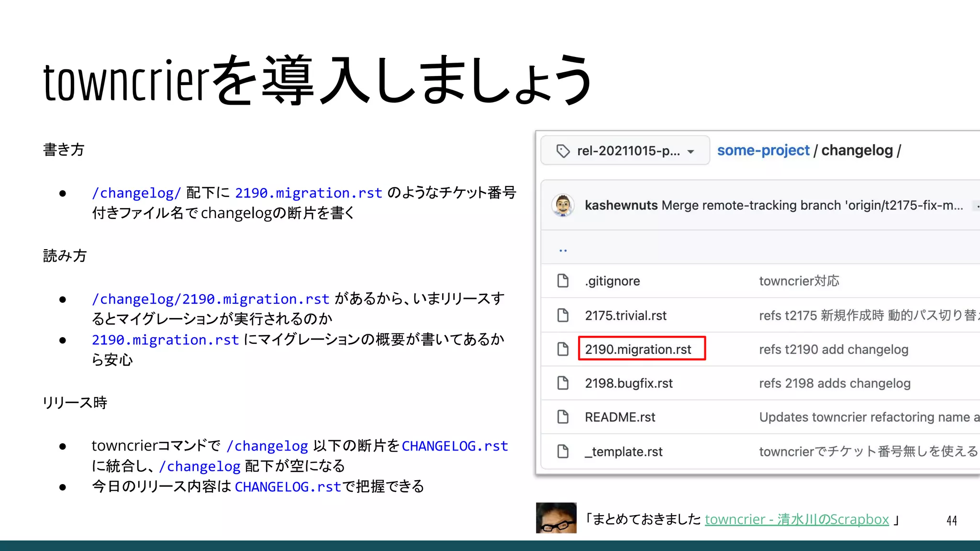Go to parent directory via double dots
Screen dimensions: 980x551
(x=563, y=250)
